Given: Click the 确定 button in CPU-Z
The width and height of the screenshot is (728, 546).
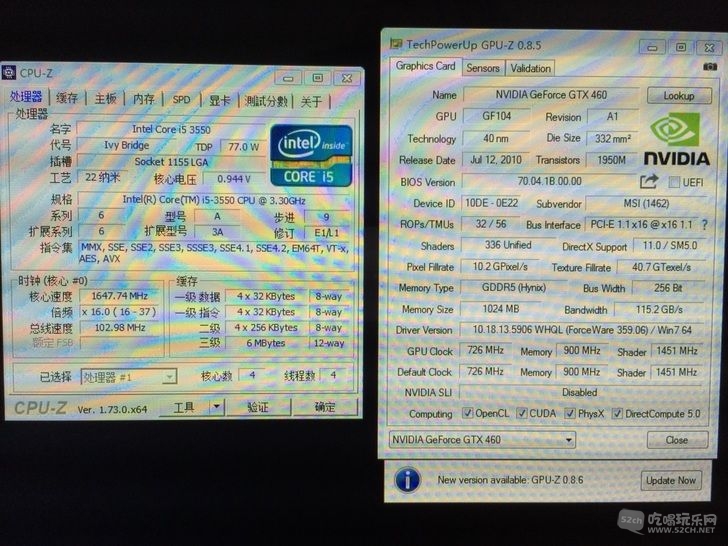Looking at the screenshot, I should pyautogui.click(x=325, y=407).
